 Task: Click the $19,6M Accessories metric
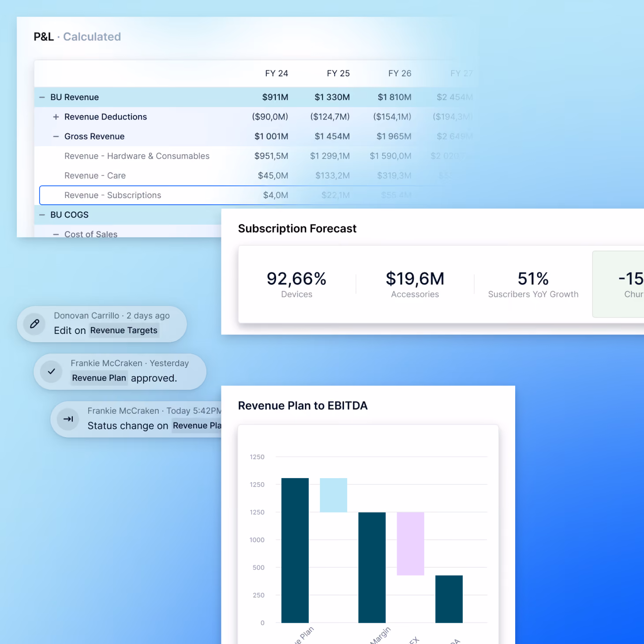coord(415,284)
